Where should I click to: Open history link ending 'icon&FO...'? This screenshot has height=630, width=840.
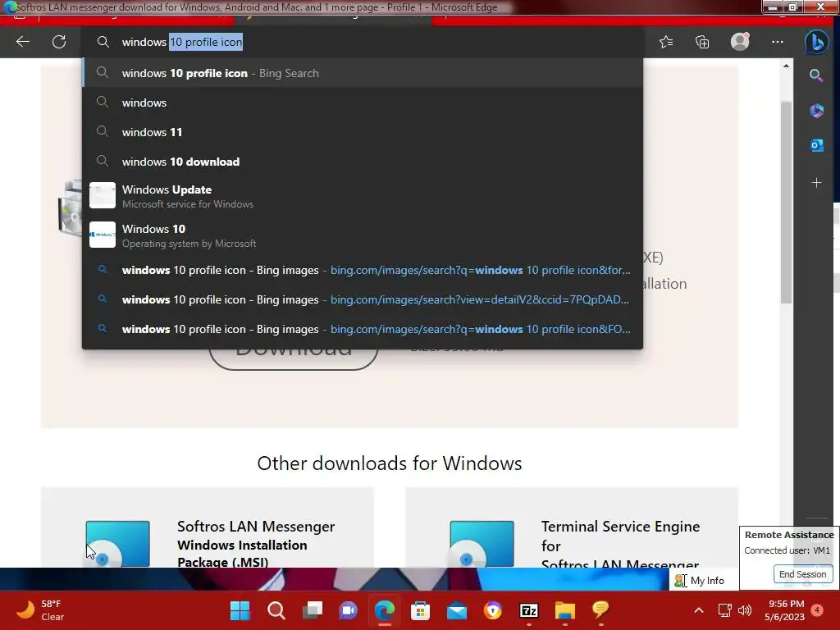[363, 329]
